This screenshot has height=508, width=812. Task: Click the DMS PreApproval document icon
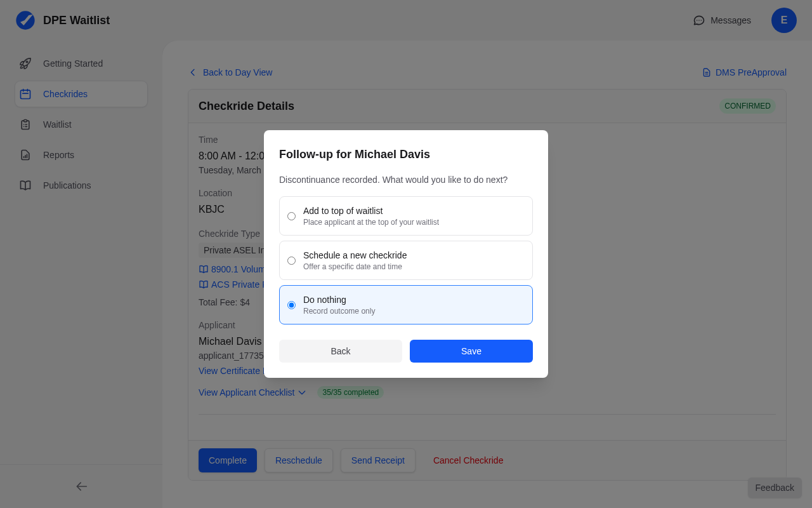tap(707, 72)
